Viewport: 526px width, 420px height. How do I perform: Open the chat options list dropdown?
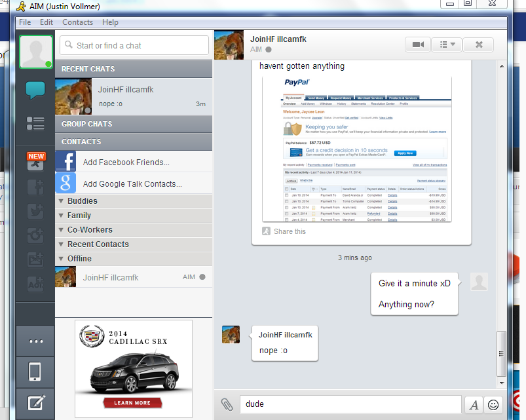pos(447,45)
